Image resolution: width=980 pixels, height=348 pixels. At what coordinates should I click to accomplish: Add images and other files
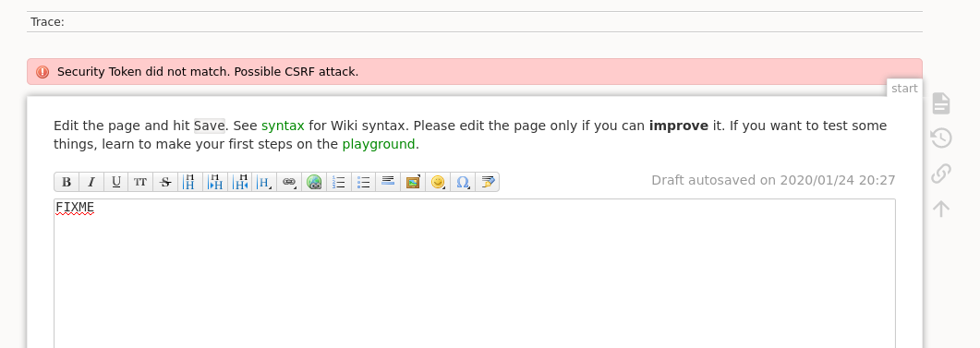coord(413,182)
